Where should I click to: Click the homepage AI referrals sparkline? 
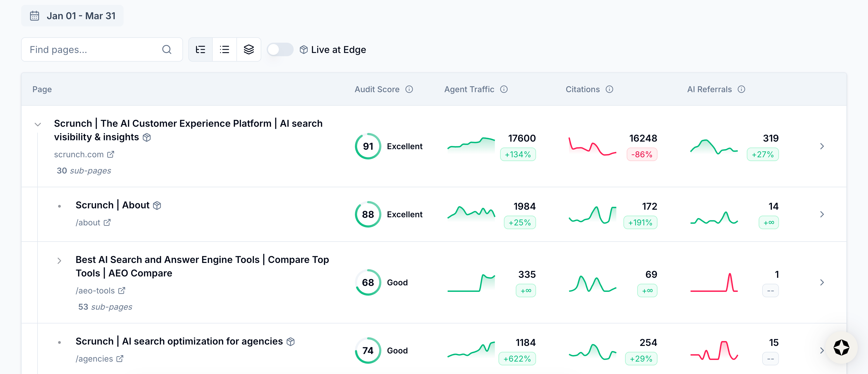pyautogui.click(x=714, y=147)
